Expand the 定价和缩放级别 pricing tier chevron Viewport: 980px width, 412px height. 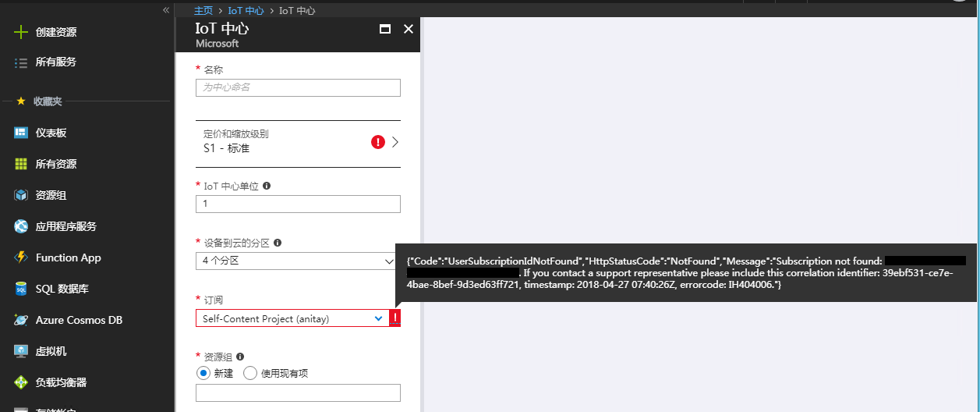pyautogui.click(x=395, y=142)
